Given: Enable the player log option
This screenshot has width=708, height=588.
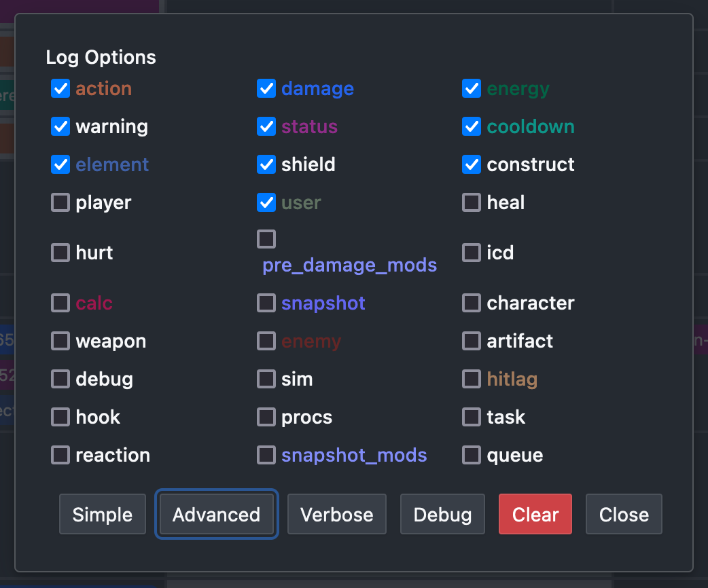Looking at the screenshot, I should [60, 202].
